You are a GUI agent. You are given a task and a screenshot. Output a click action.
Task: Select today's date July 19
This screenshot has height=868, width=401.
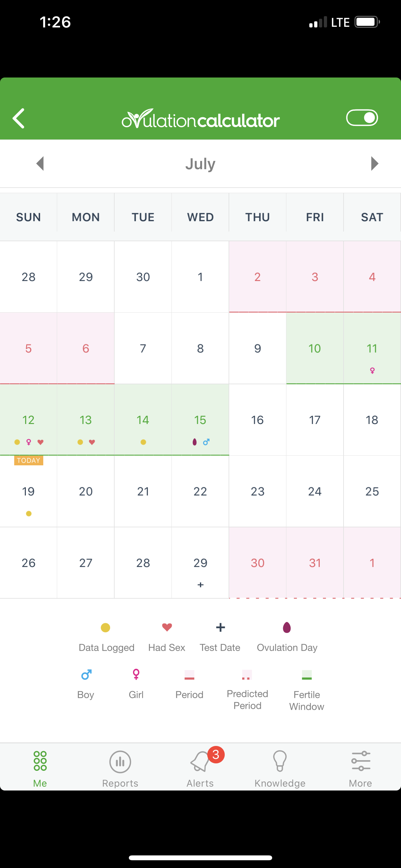(x=29, y=491)
